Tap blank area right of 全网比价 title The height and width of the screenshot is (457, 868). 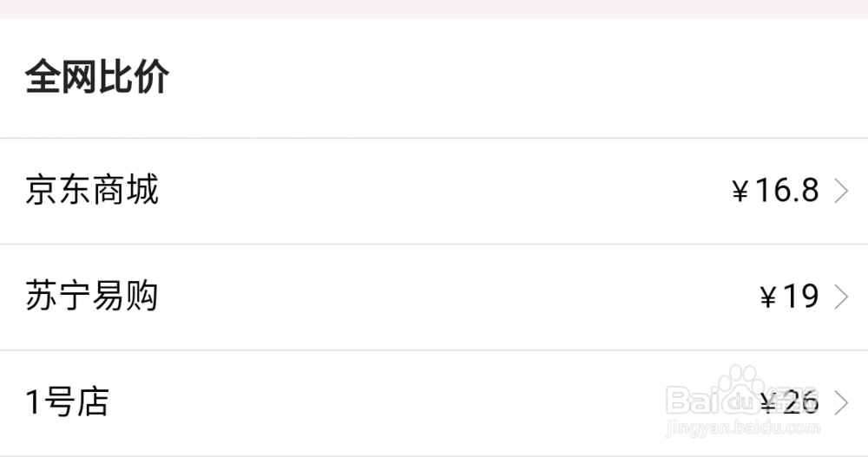click(521, 78)
